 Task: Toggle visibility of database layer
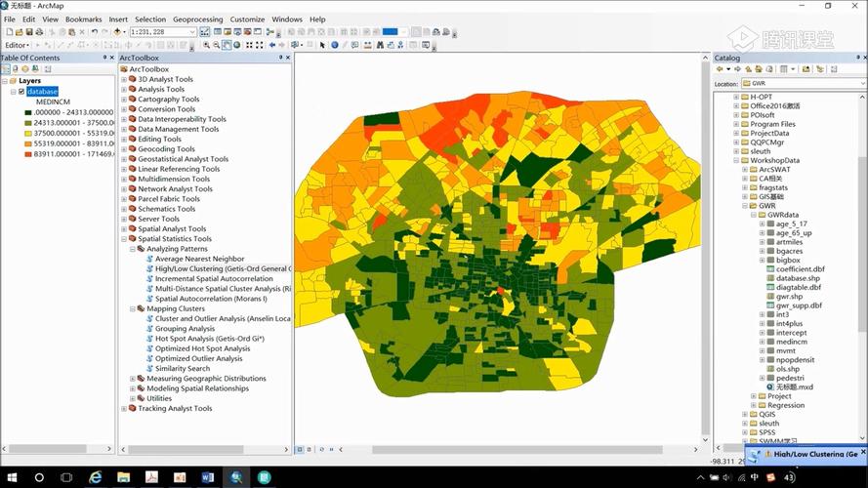click(21, 92)
